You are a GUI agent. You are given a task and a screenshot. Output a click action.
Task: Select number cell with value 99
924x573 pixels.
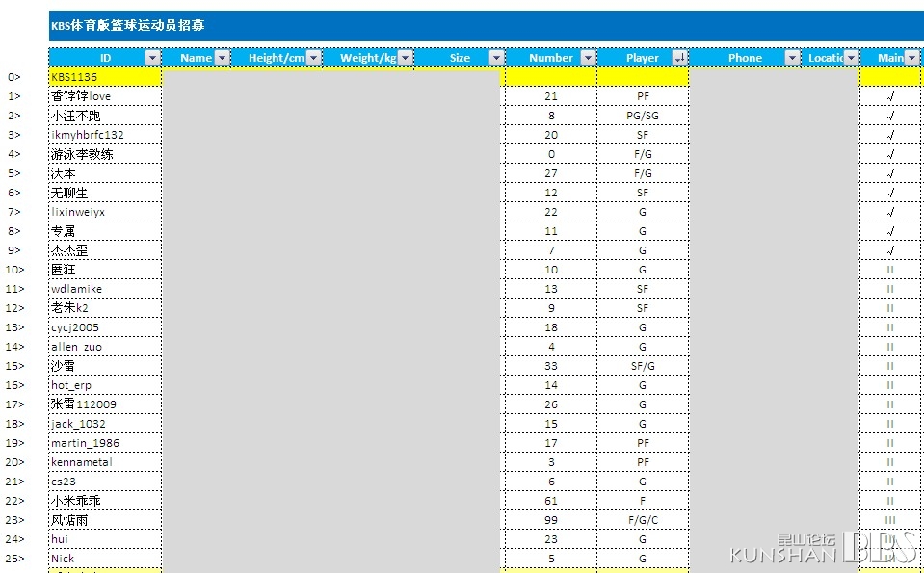tap(551, 520)
